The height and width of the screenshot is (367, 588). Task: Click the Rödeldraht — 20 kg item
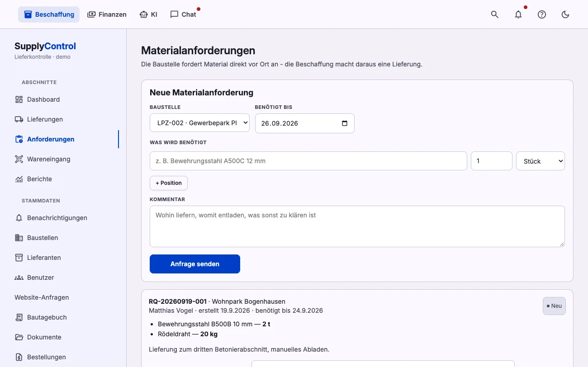(188, 334)
